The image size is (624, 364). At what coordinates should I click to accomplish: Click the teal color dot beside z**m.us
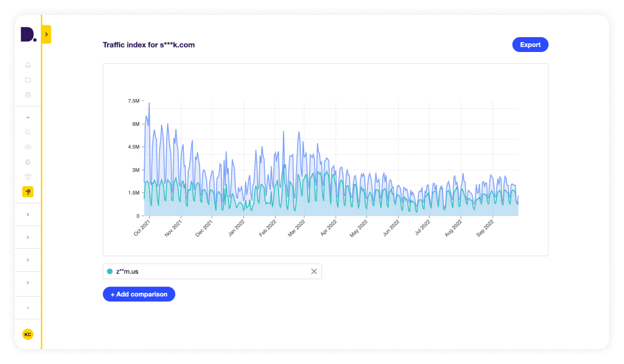coord(110,271)
